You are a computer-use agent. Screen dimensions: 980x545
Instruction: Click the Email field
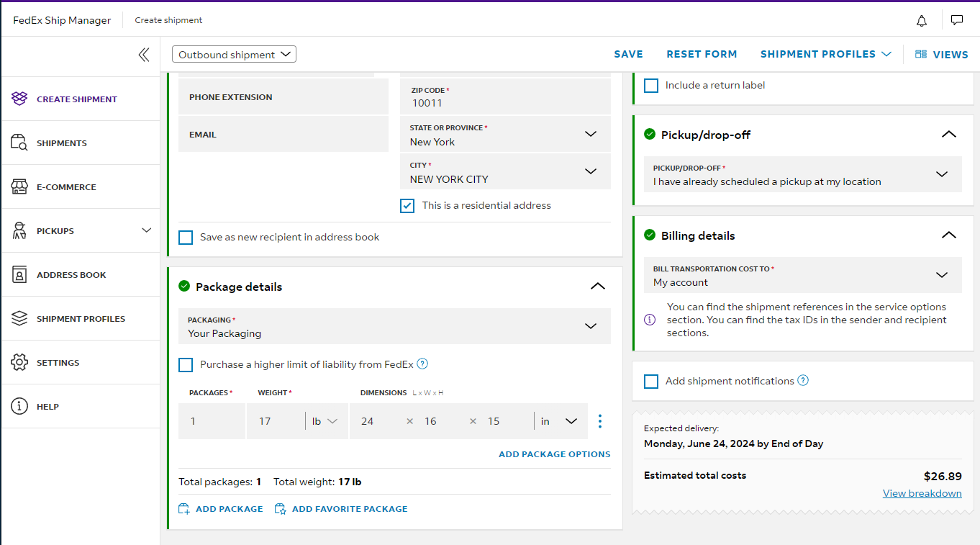click(283, 134)
